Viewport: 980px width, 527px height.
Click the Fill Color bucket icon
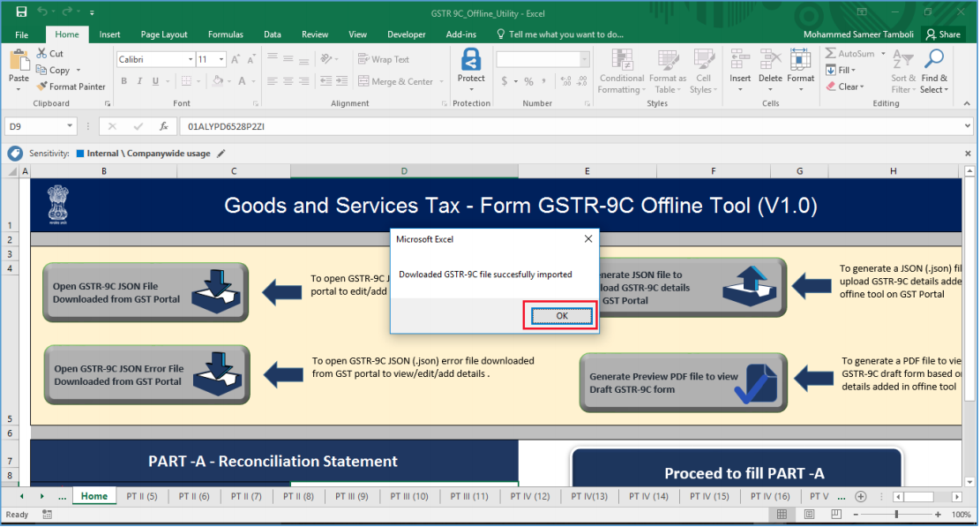(x=218, y=81)
